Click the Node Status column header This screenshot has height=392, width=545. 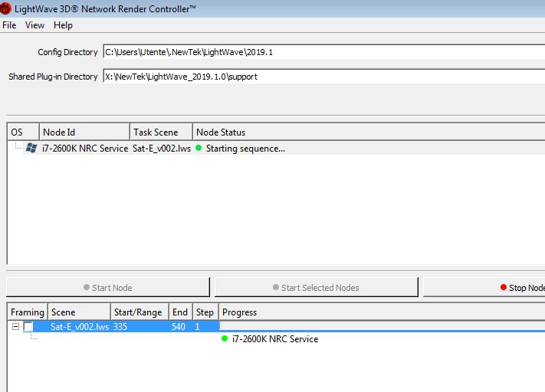pyautogui.click(x=369, y=132)
